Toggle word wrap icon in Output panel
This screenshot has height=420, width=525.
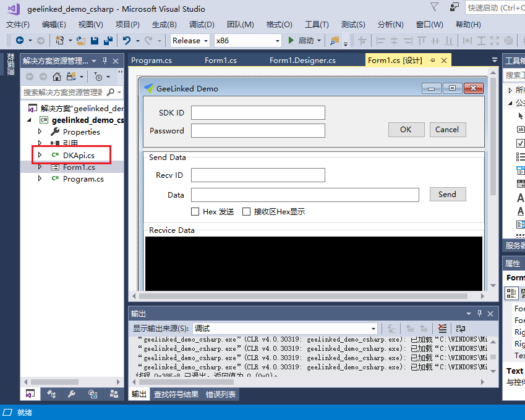coord(460,329)
